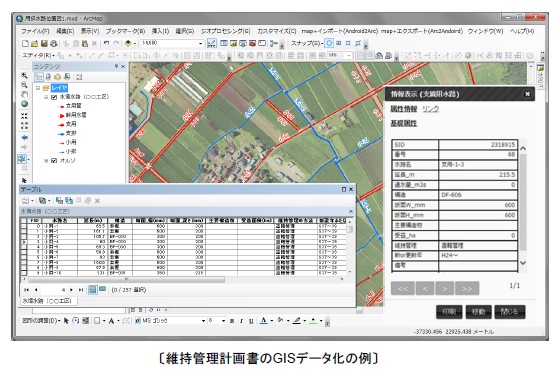Select the Zoom Out magnifier tool
This screenshot has height=370, width=559.
click(24, 85)
